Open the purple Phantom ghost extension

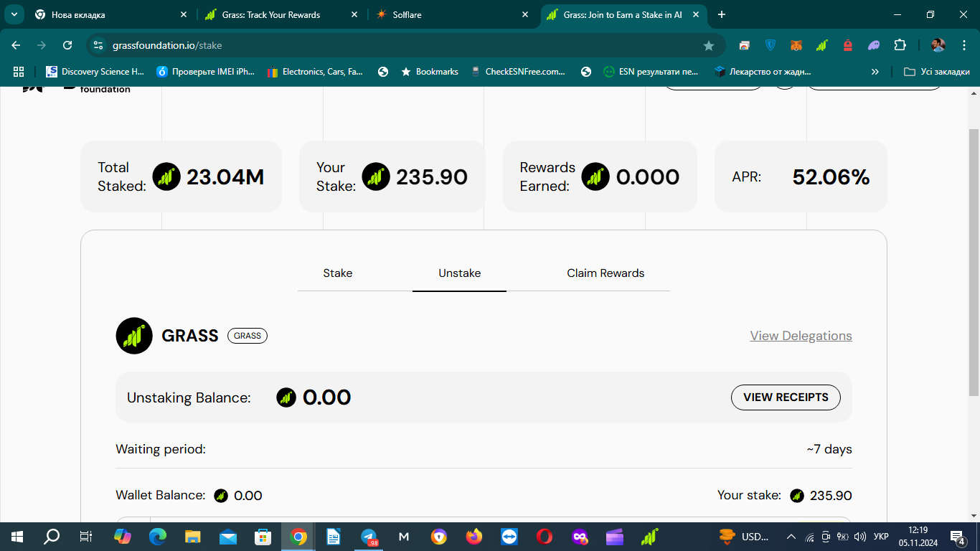(874, 45)
